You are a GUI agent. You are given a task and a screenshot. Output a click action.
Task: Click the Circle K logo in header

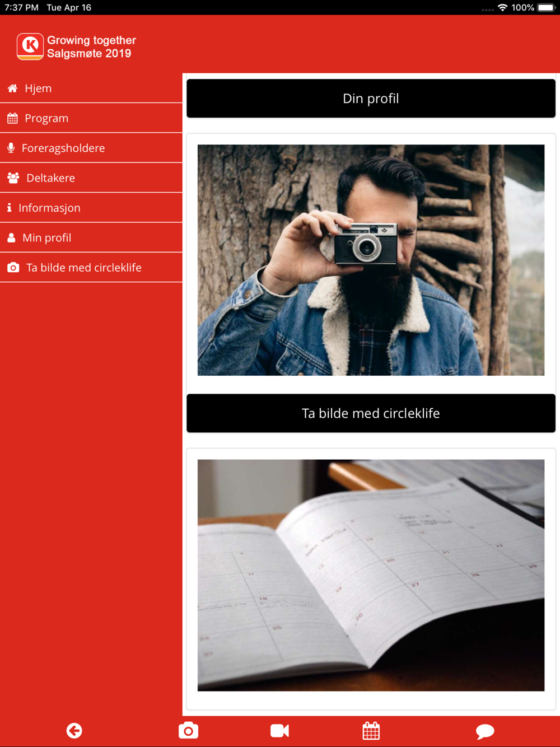(30, 46)
